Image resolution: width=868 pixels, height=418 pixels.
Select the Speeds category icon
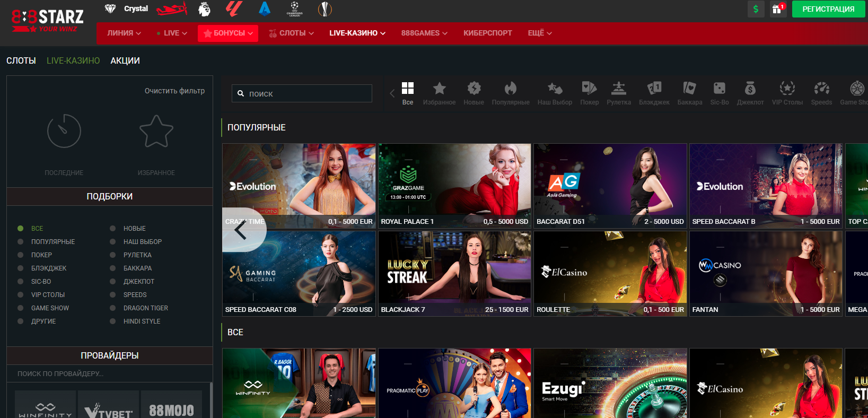pyautogui.click(x=821, y=88)
